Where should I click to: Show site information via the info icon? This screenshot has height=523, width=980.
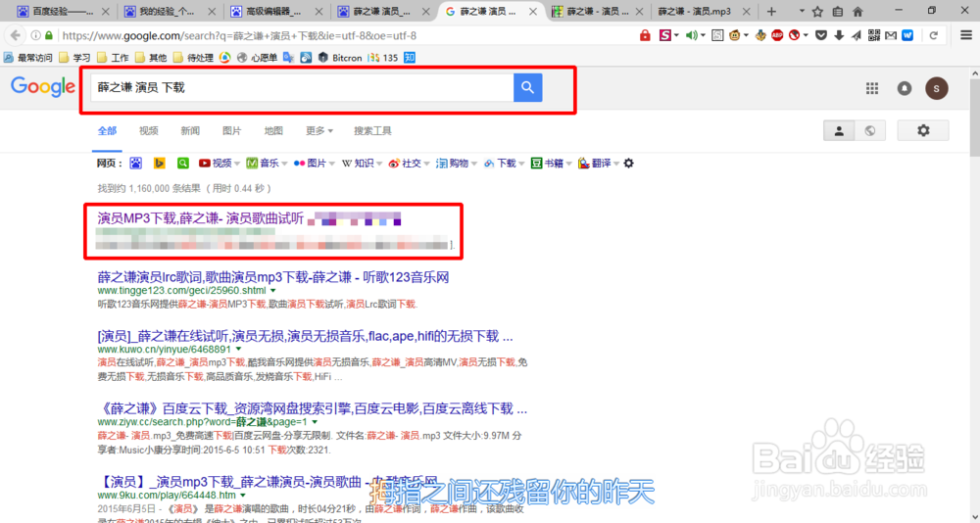[35, 35]
